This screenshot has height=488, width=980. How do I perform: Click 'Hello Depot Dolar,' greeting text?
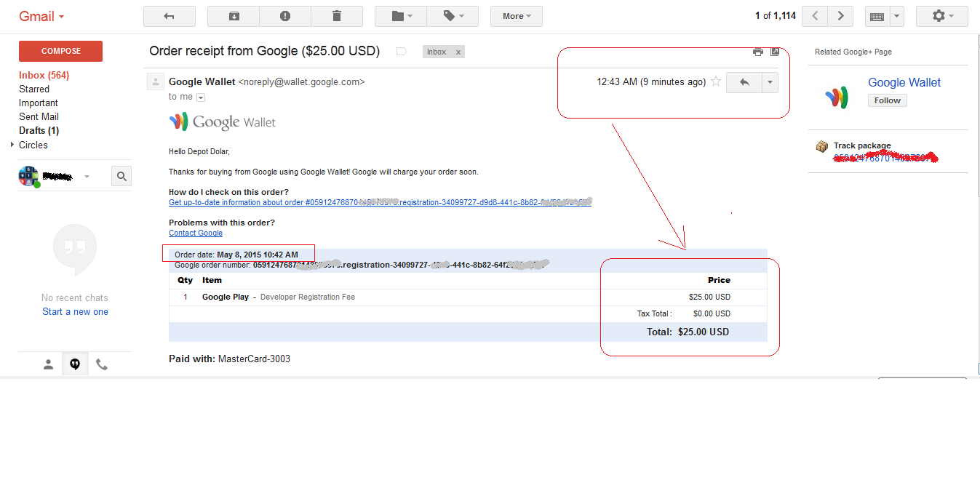point(199,151)
